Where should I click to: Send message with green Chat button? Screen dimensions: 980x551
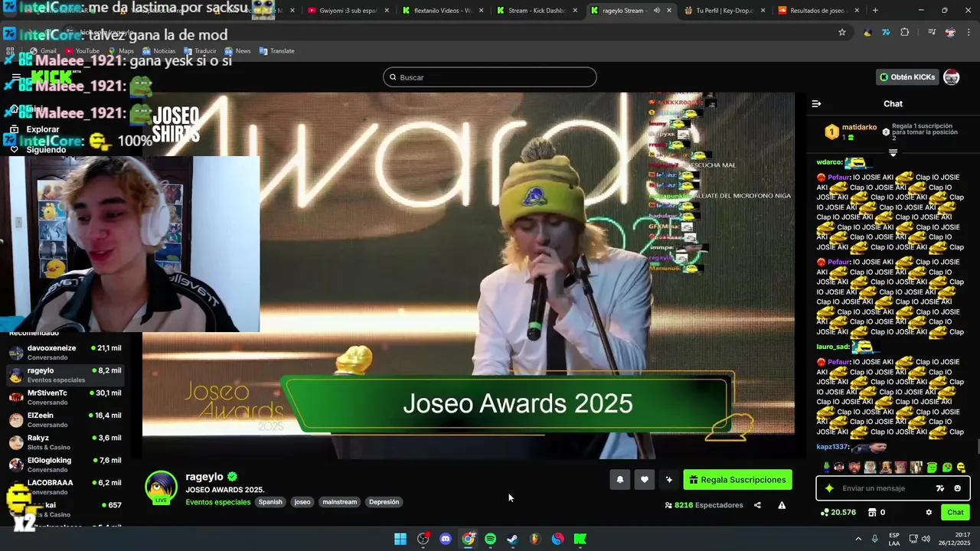(955, 512)
